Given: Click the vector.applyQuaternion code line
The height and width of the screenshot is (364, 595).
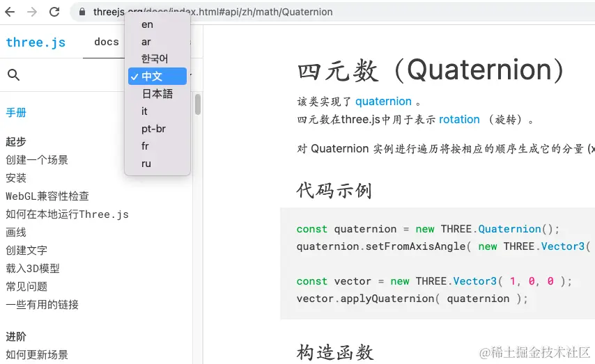Looking at the screenshot, I should [412, 299].
